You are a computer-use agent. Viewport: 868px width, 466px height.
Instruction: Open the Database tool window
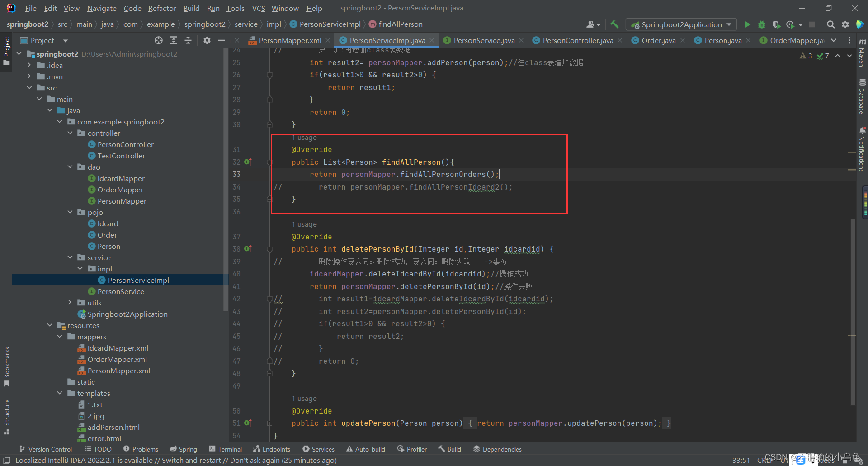pos(862,96)
